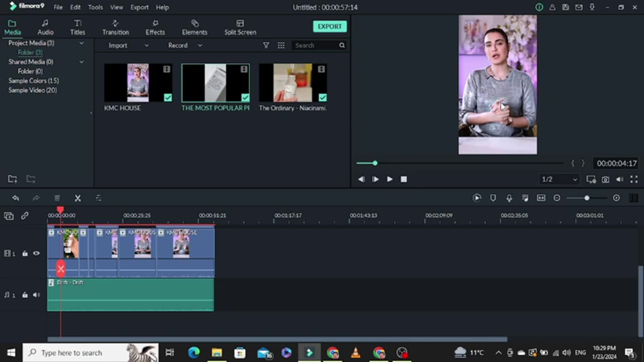Click the preview playback progress slider

coord(460,163)
